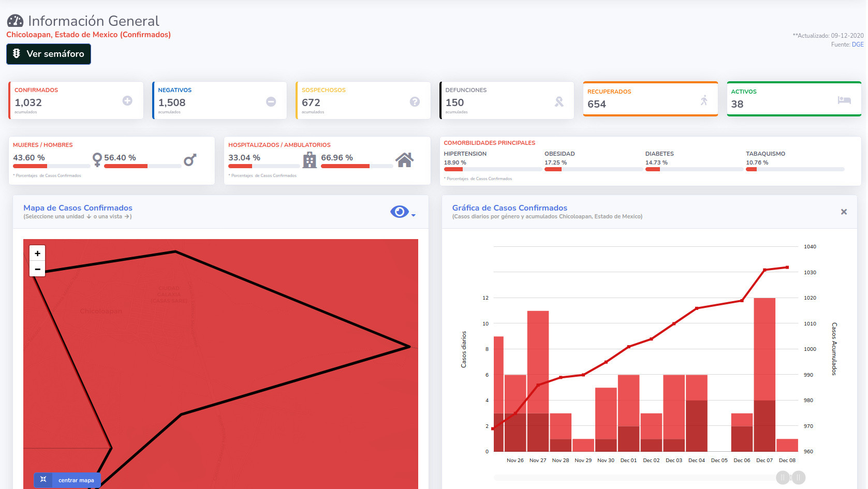This screenshot has height=489, width=868.
Task: Click the centrar mapa button
Action: click(x=67, y=480)
